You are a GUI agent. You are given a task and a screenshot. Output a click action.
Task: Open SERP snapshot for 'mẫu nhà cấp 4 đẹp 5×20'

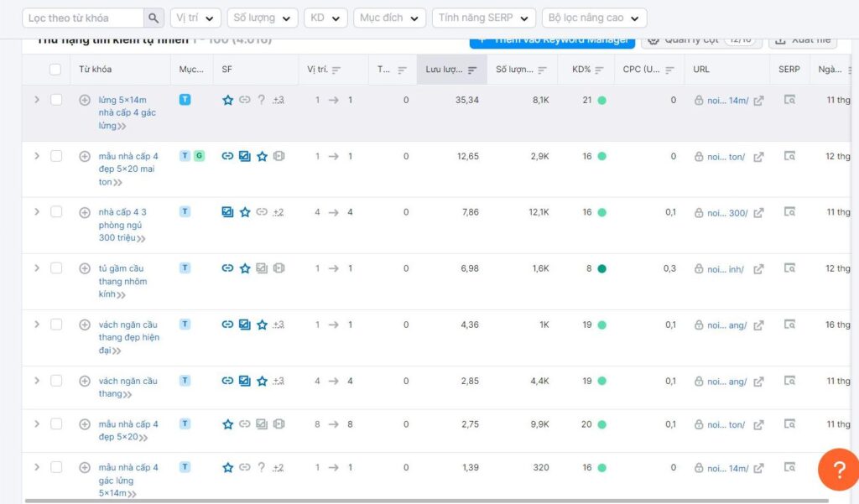click(x=789, y=424)
